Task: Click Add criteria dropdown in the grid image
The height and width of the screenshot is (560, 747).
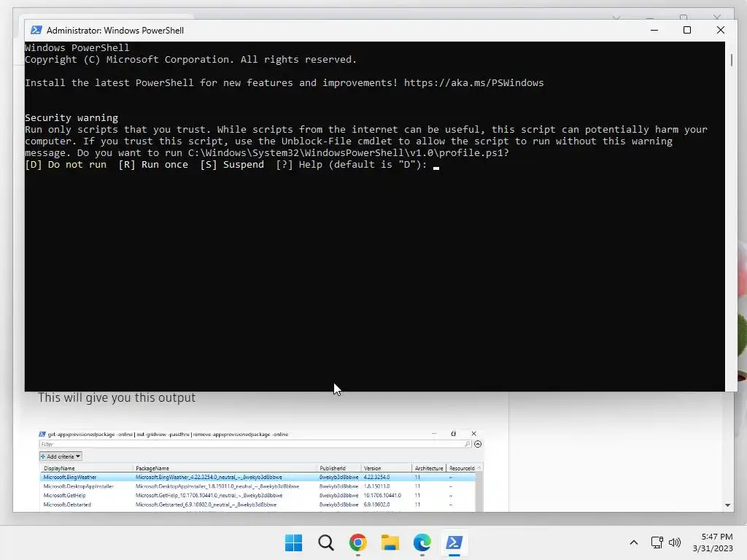Action: click(x=61, y=456)
